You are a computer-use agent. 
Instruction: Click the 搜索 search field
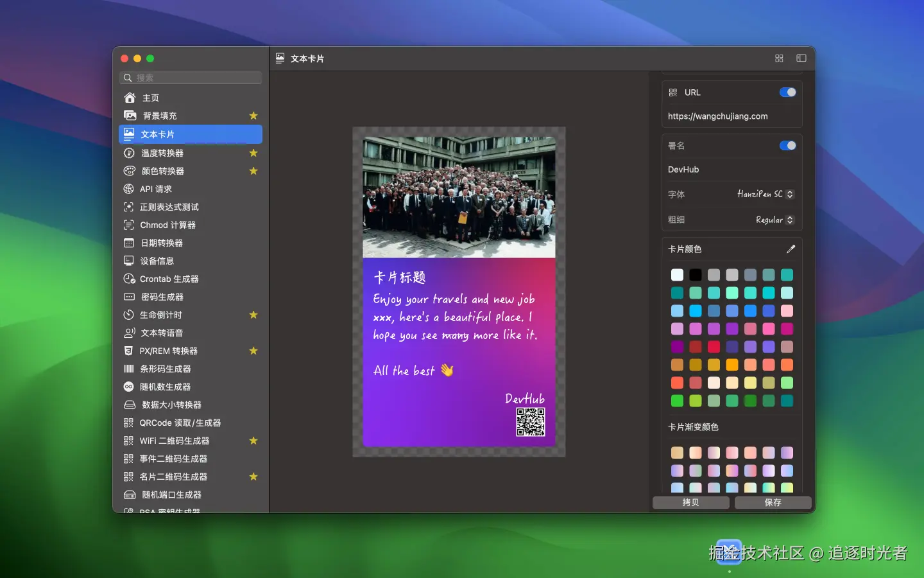(191, 78)
